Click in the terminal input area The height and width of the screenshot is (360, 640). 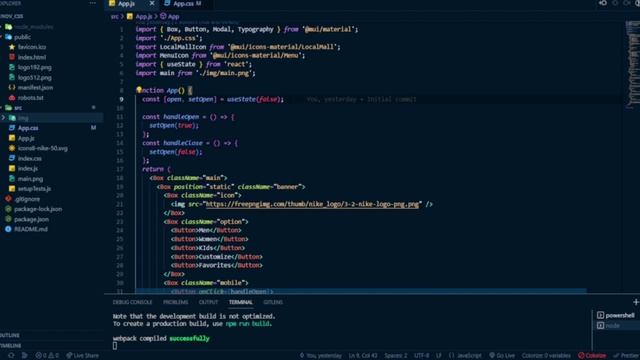point(115,346)
